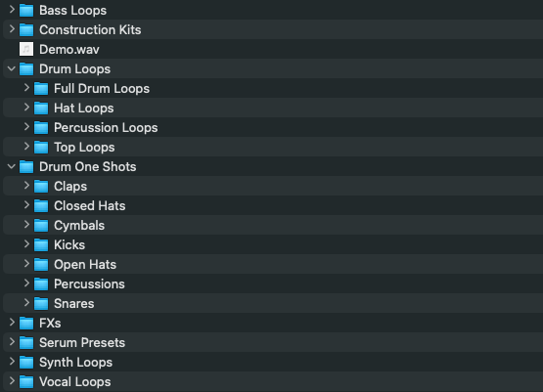The width and height of the screenshot is (543, 392).
Task: Click the Bass Loops folder icon
Action: (x=26, y=11)
